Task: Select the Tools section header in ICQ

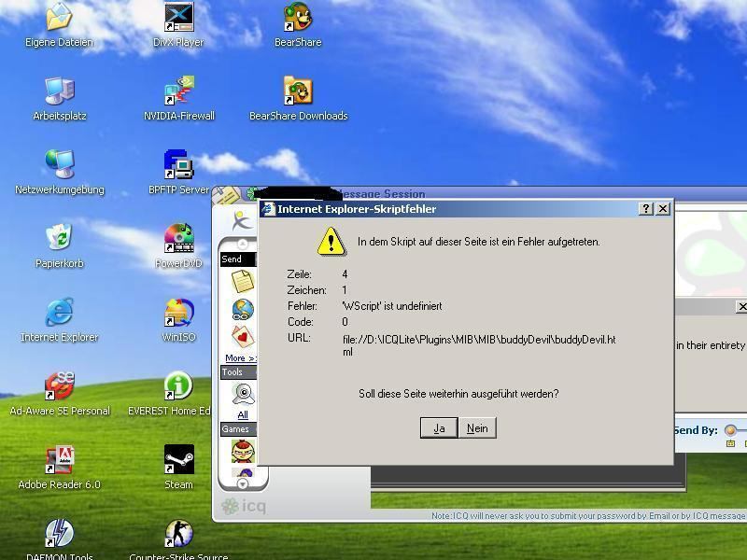Action: pyautogui.click(x=238, y=371)
